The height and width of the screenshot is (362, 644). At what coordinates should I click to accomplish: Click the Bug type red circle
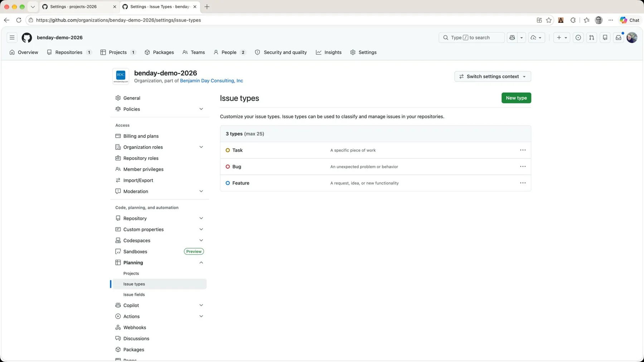pyautogui.click(x=228, y=167)
